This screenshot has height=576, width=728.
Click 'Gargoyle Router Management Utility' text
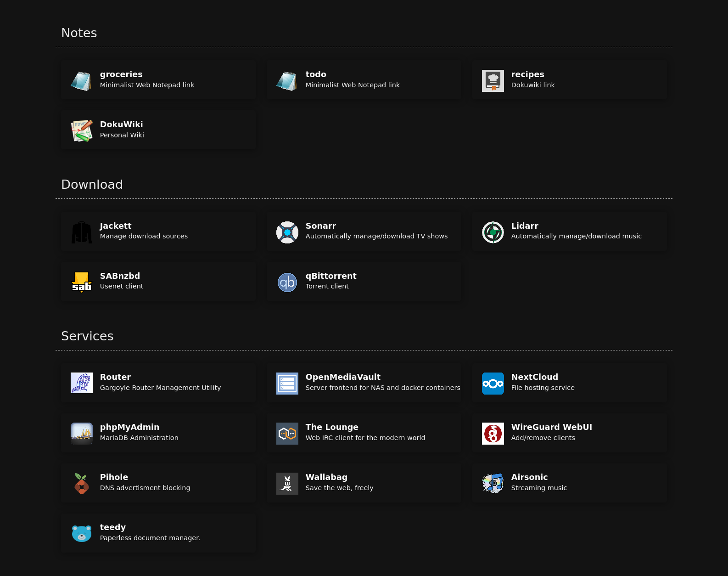pos(160,388)
